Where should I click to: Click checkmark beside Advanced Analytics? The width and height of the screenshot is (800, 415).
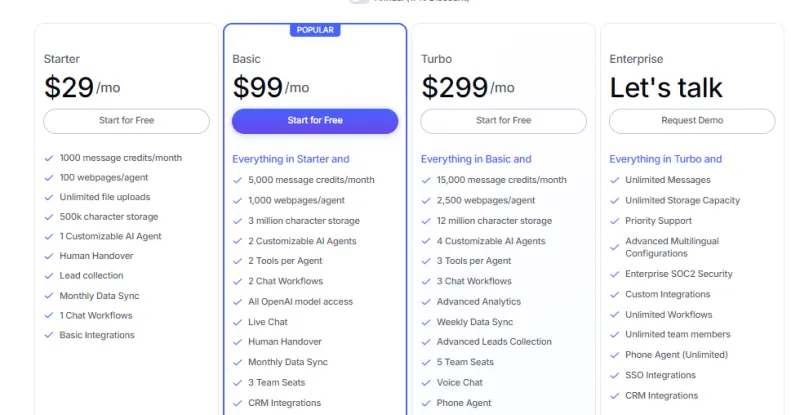pos(426,302)
